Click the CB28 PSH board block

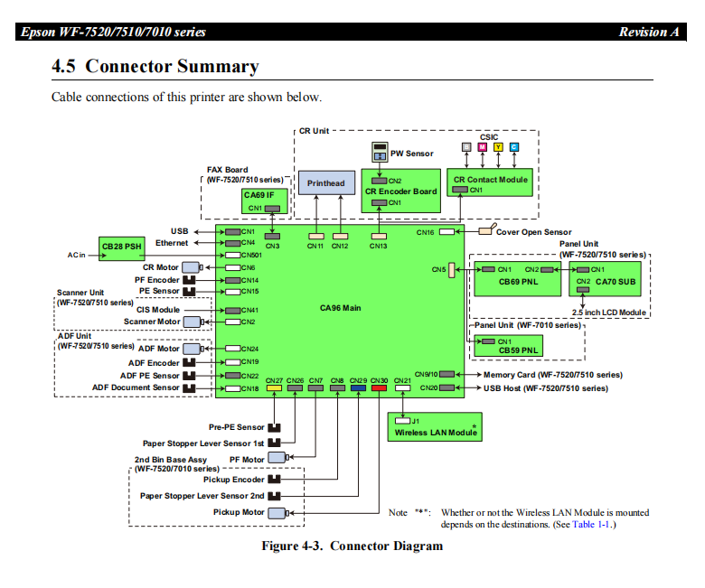pos(121,249)
